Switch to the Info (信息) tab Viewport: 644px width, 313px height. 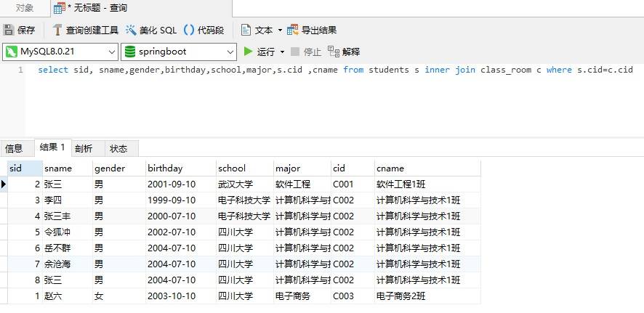(15, 148)
